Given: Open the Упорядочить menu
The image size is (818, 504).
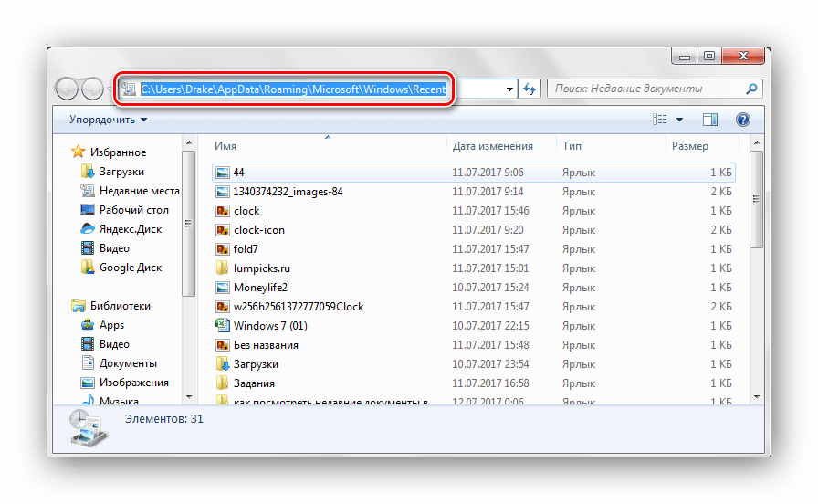Looking at the screenshot, I should click(108, 120).
